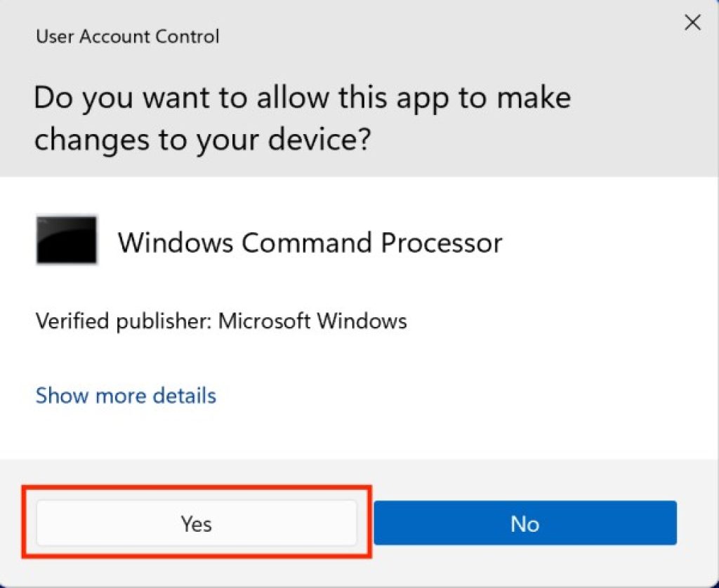Click the Microsoft Windows publisher name
Image resolution: width=719 pixels, height=588 pixels.
tap(312, 321)
